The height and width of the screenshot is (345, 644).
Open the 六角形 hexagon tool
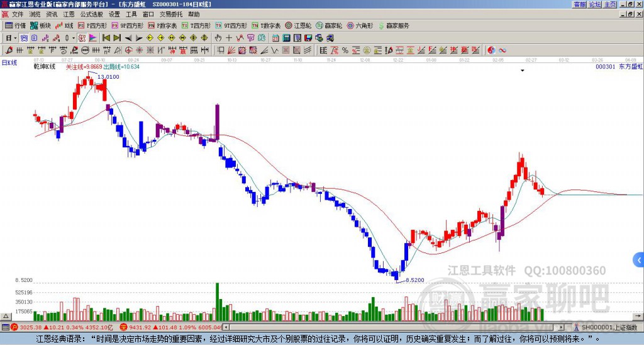(x=360, y=25)
